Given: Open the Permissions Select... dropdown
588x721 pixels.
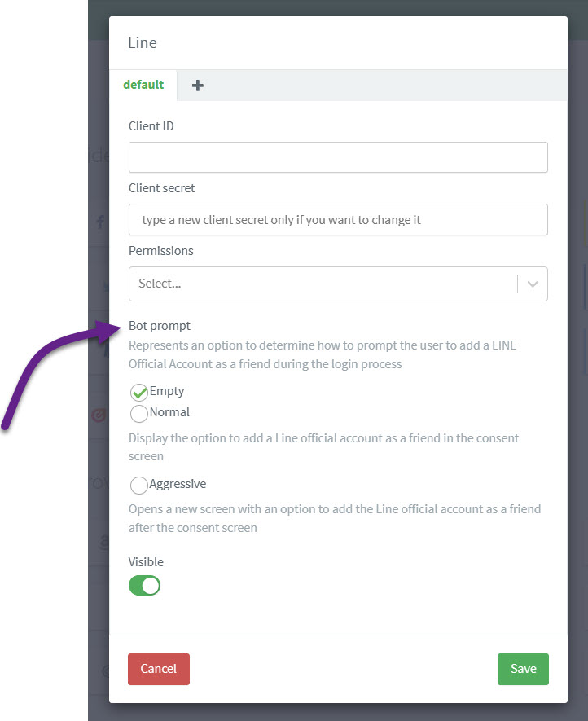Looking at the screenshot, I should 338,284.
